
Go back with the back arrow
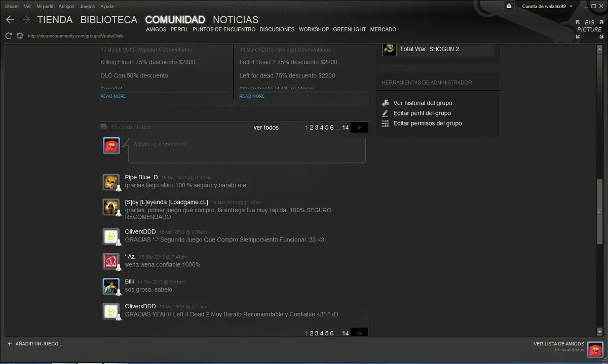(10, 20)
